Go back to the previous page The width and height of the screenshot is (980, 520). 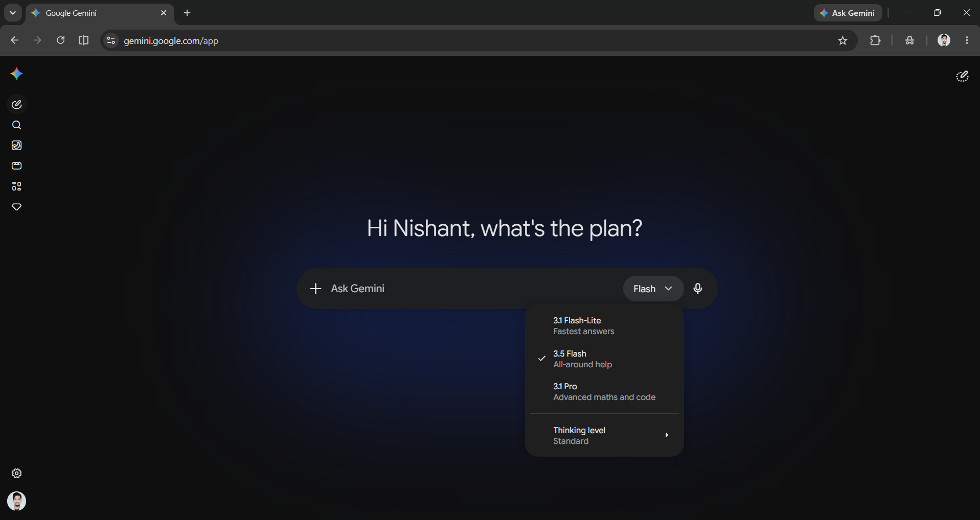(14, 40)
